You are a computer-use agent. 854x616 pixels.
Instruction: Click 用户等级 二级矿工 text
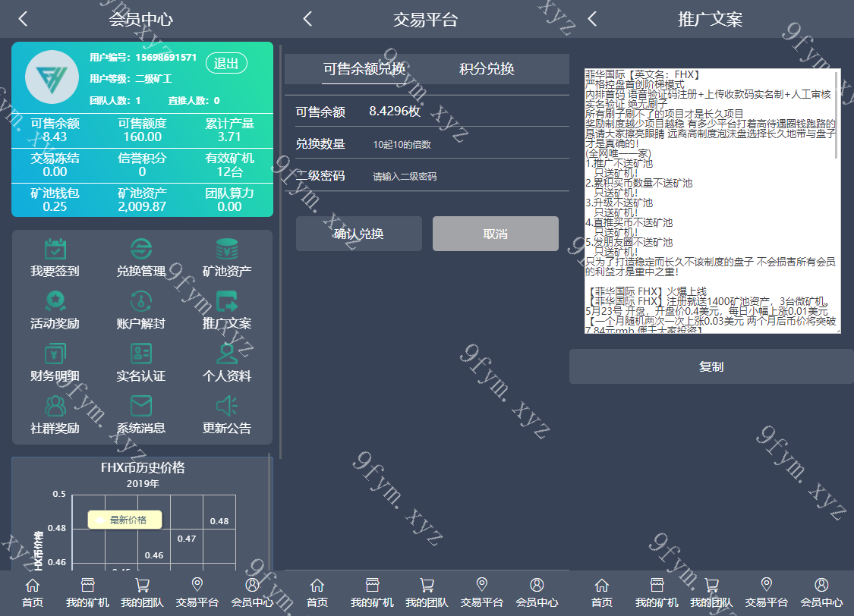[131, 79]
